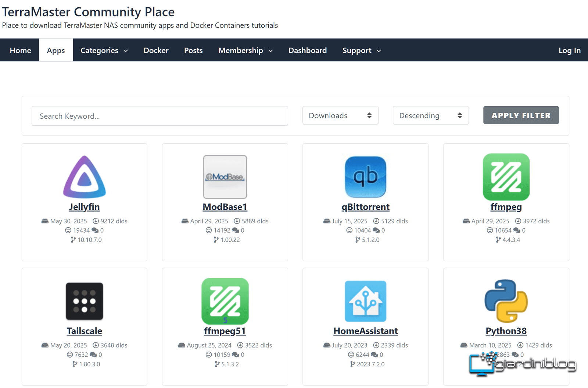
Task: Click the version branch icon next to 1.80.3.0
Action: [75, 364]
